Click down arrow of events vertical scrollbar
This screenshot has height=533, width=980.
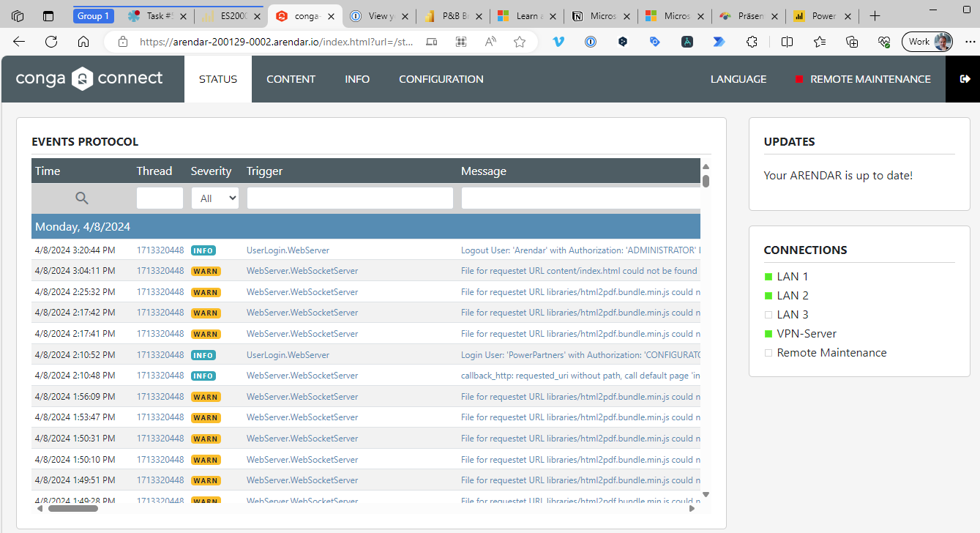tap(706, 495)
